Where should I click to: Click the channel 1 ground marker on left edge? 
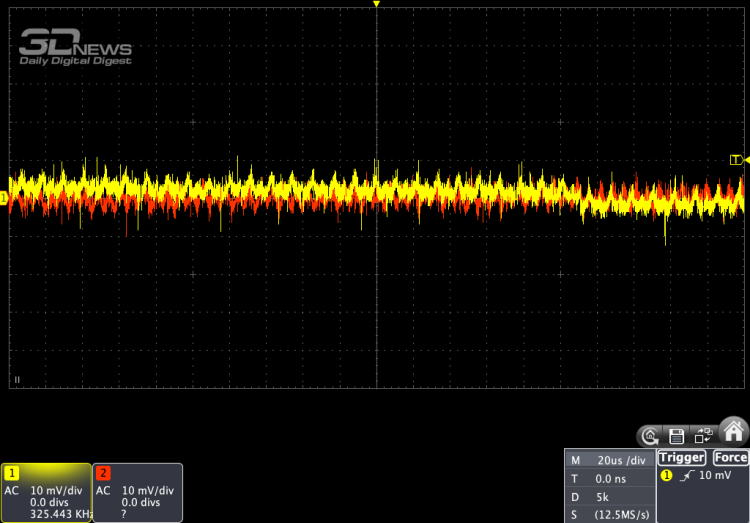pyautogui.click(x=4, y=199)
